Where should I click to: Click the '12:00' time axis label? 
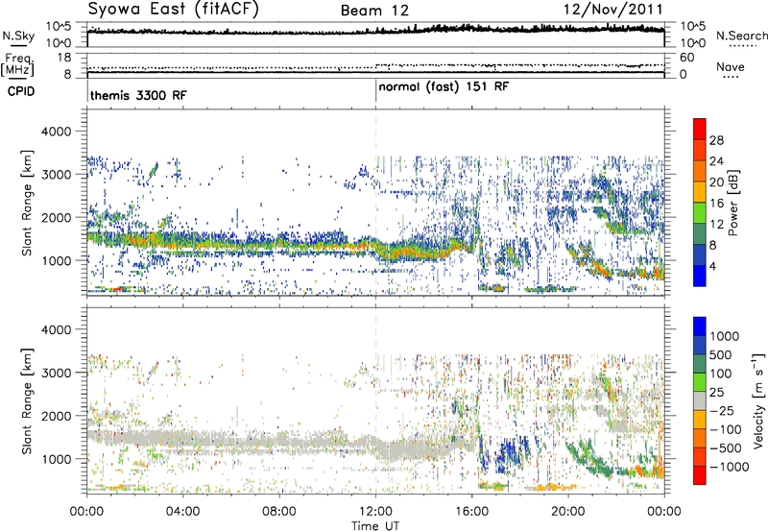click(375, 512)
